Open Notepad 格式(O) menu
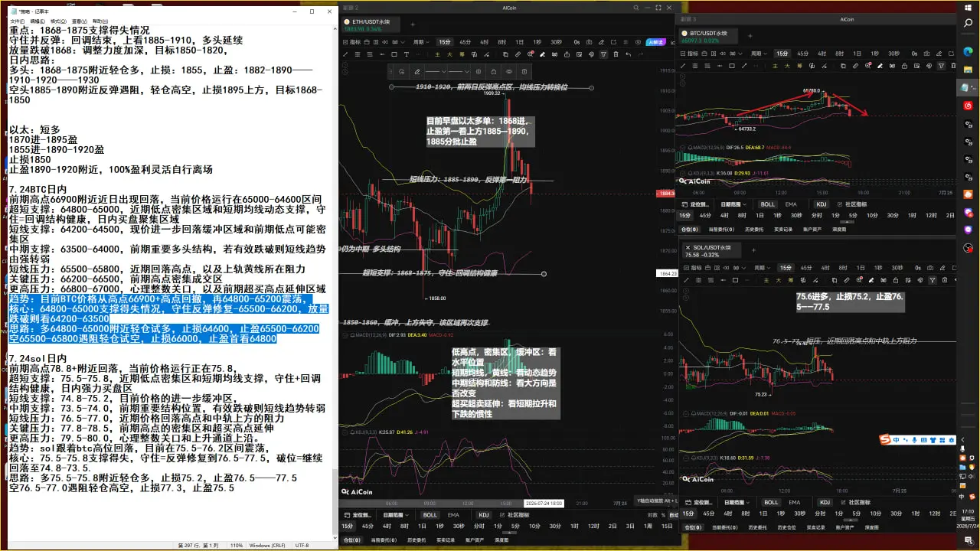The image size is (980, 551). pos(58,21)
